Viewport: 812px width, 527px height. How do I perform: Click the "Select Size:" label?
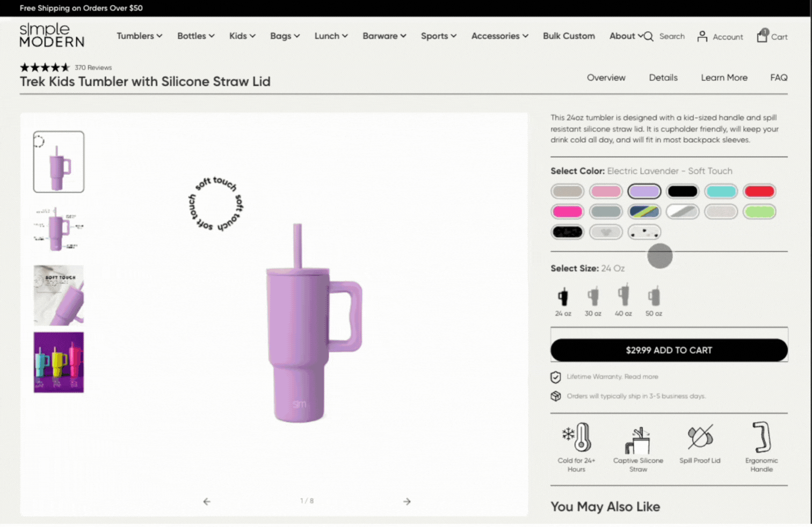pos(575,268)
